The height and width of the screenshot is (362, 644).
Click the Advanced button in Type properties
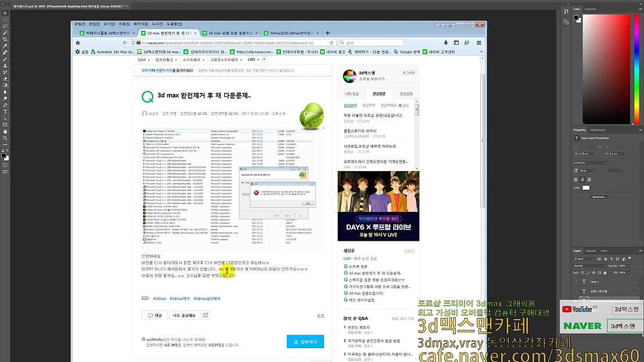[599, 197]
